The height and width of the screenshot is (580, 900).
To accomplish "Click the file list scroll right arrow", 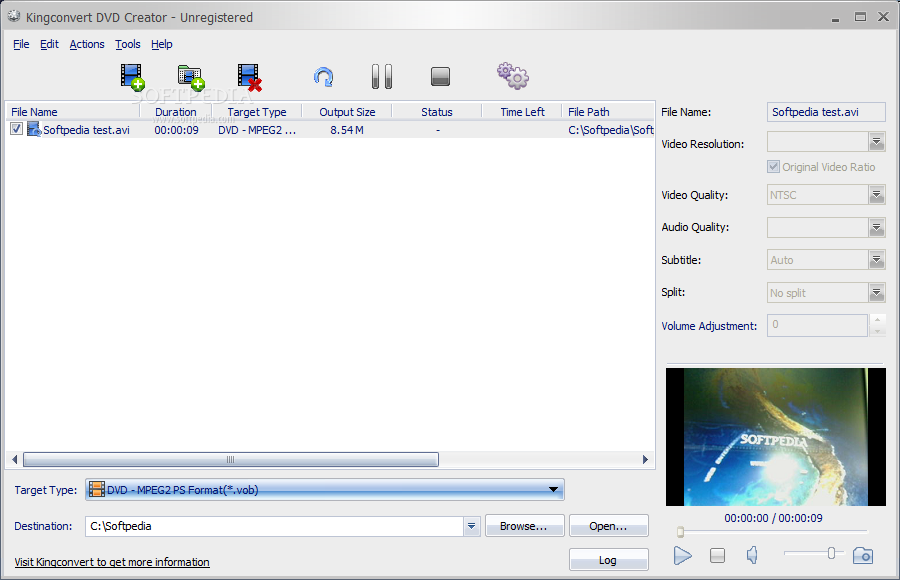I will coord(645,459).
